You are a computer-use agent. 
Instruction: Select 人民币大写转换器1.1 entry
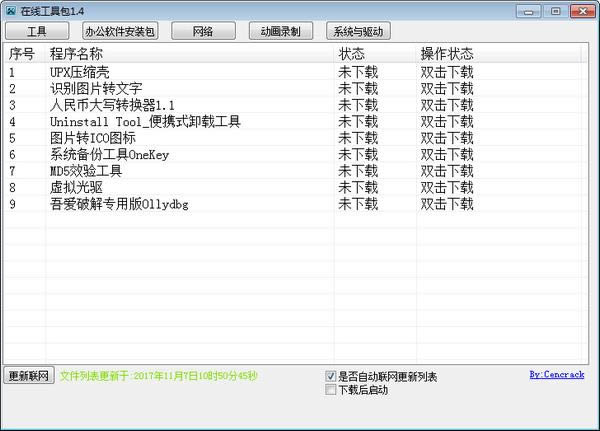(x=293, y=105)
